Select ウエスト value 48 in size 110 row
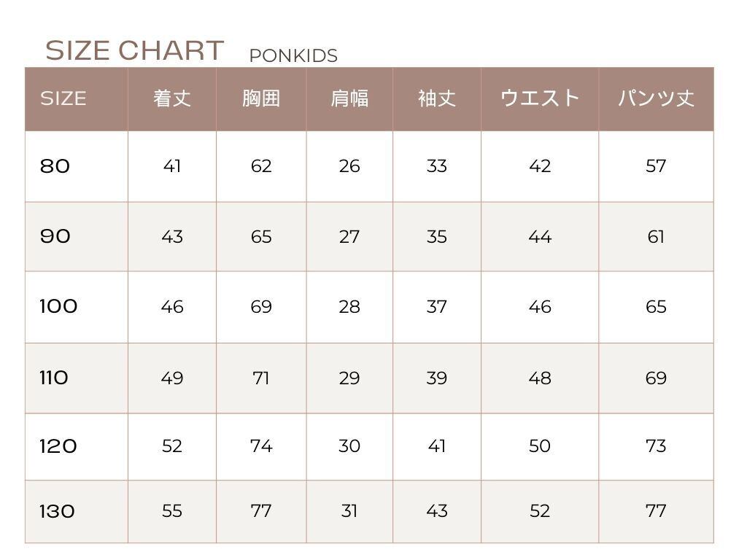 540,378
